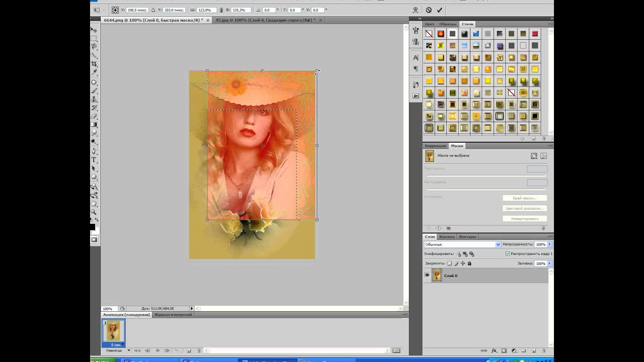The width and height of the screenshot is (644, 362).
Task: Select the Hand tool
Action: coord(94,204)
